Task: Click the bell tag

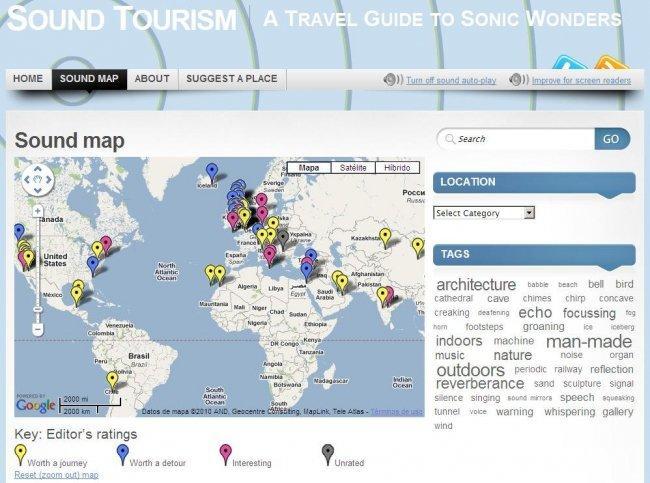Action: coord(596,284)
